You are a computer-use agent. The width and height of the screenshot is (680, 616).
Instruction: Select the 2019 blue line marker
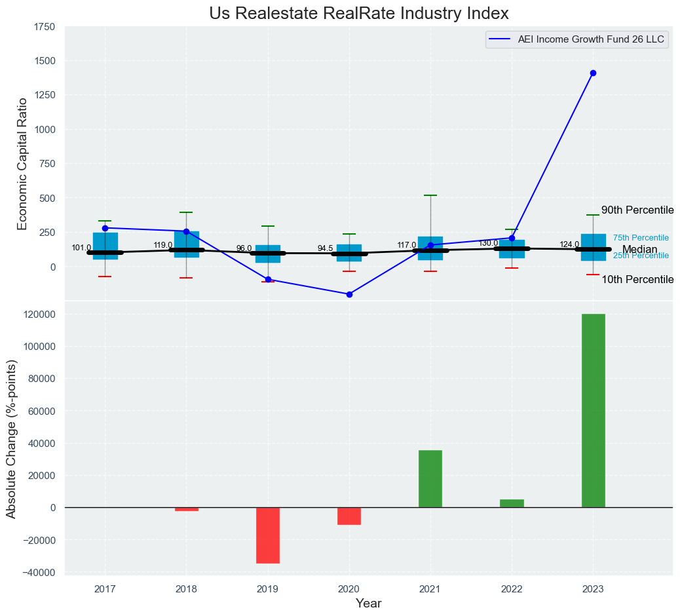pyautogui.click(x=268, y=279)
